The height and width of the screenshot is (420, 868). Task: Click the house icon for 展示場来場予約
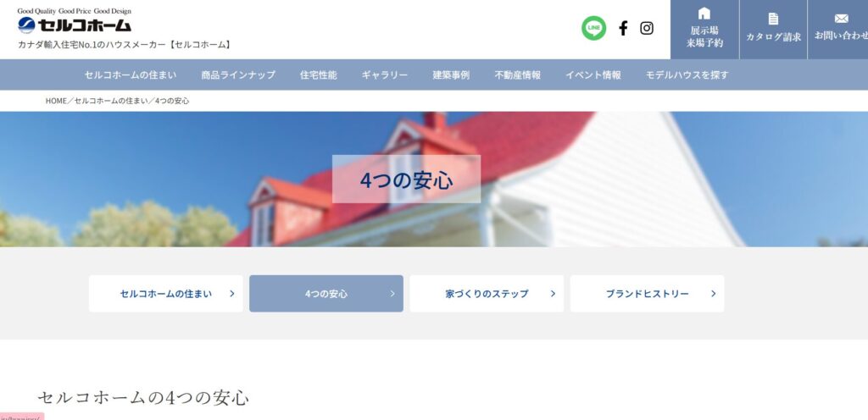pos(704,14)
